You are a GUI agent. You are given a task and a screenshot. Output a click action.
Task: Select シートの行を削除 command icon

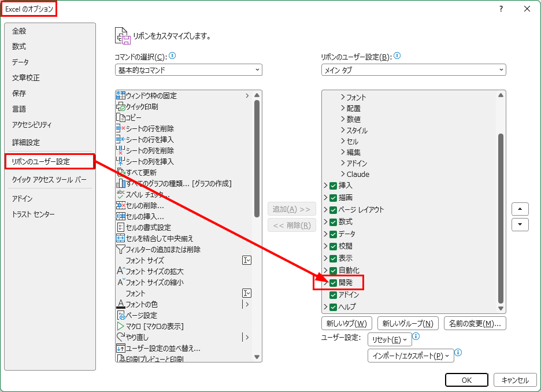point(120,128)
